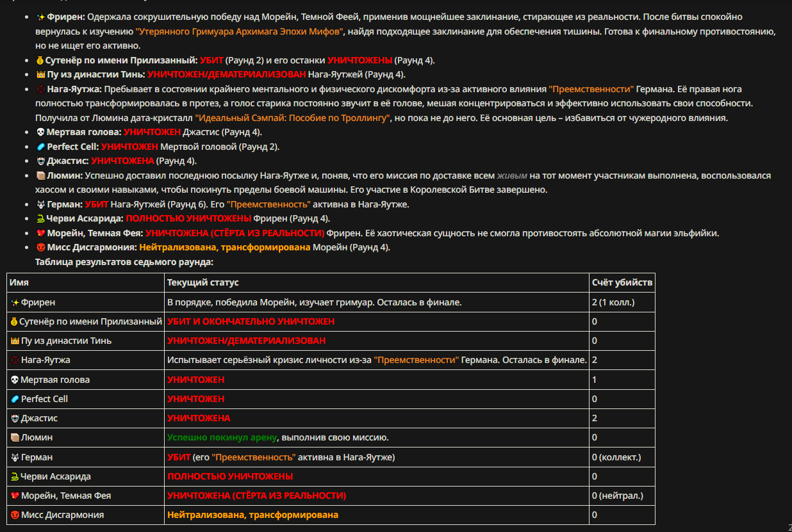Click orange Нейтрализована, трансформирована in Мисс Дисгармония bullet
Image resolution: width=792 pixels, height=532 pixels.
(x=225, y=247)
